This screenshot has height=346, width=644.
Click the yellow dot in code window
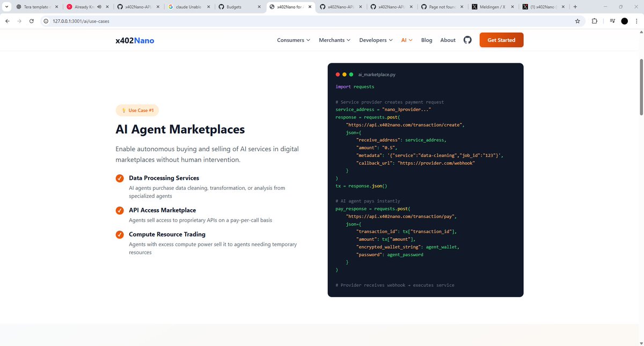click(345, 75)
